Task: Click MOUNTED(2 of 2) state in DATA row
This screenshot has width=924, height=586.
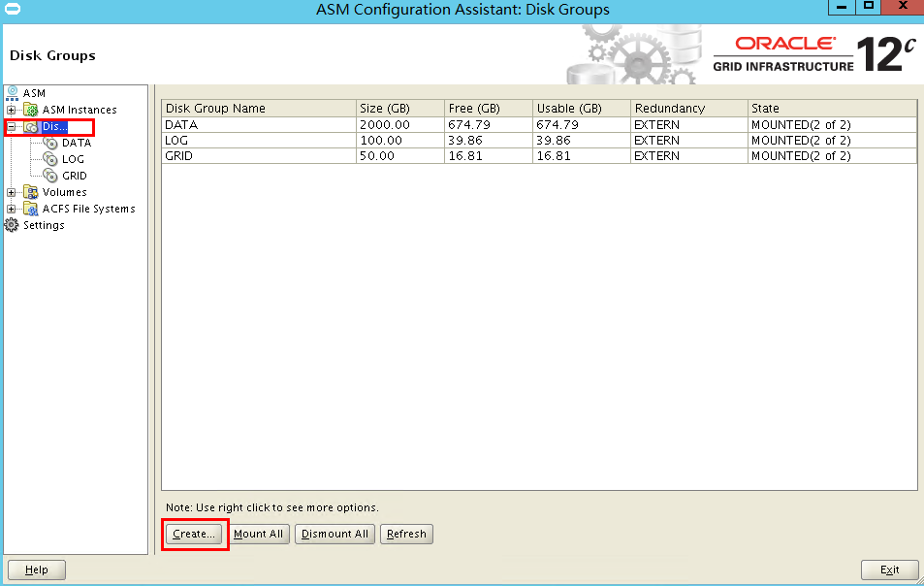Action: [832, 125]
